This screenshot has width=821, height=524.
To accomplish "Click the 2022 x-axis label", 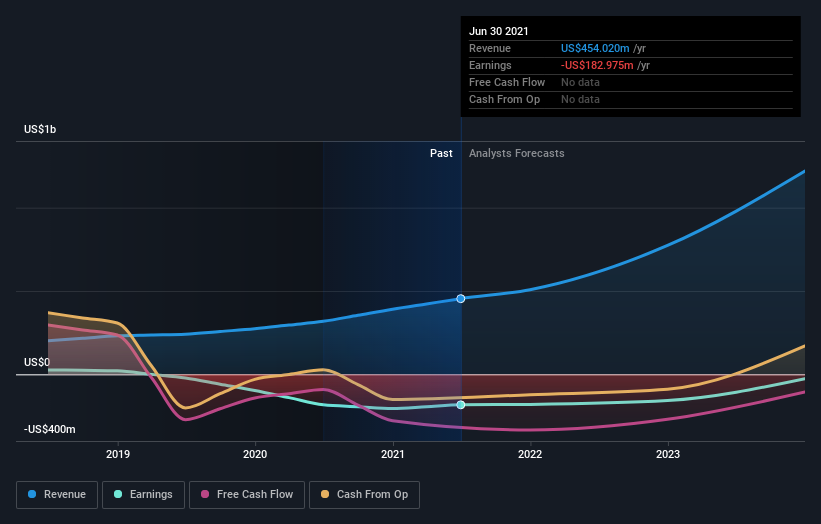I will point(530,454).
